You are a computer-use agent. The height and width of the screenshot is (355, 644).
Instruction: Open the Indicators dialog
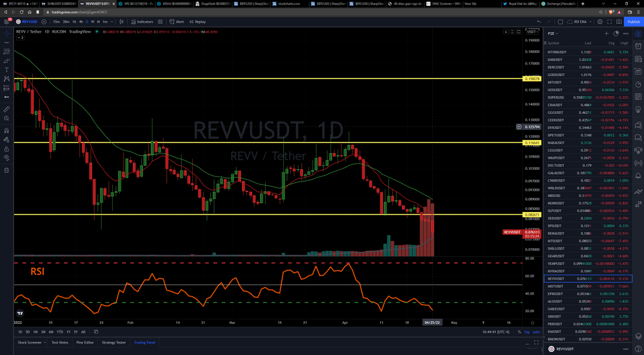point(142,21)
